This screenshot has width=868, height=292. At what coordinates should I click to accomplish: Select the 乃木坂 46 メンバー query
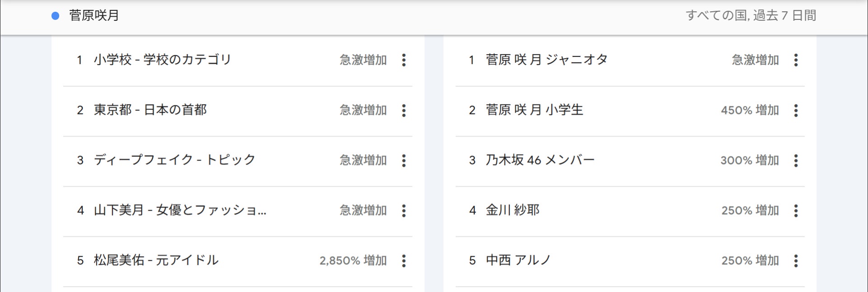coord(540,160)
